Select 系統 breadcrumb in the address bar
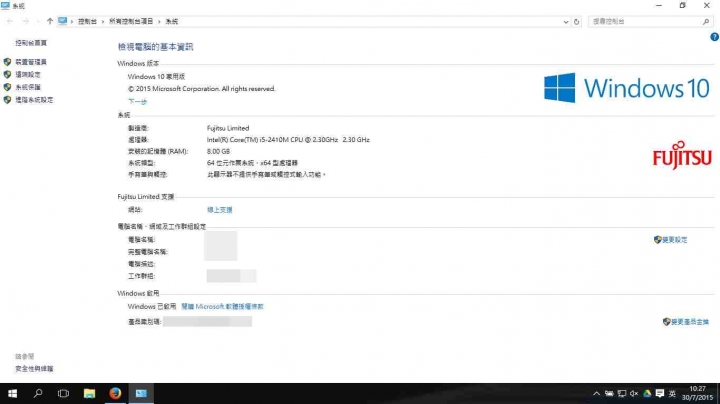This screenshot has height=404, width=720. point(172,22)
